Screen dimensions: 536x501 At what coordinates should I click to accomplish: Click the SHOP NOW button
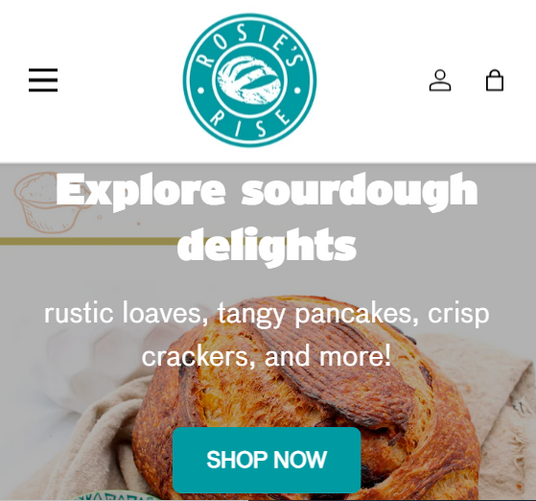point(267,460)
